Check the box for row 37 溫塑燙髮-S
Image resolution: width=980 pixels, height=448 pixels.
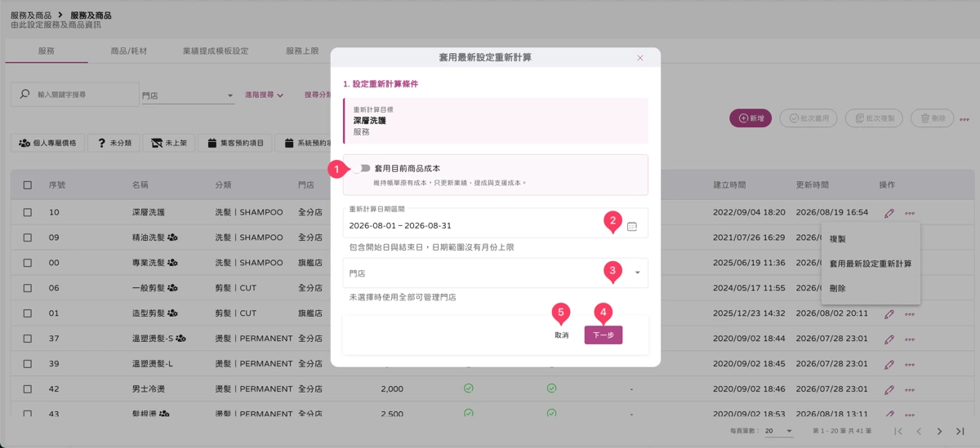[28, 339]
